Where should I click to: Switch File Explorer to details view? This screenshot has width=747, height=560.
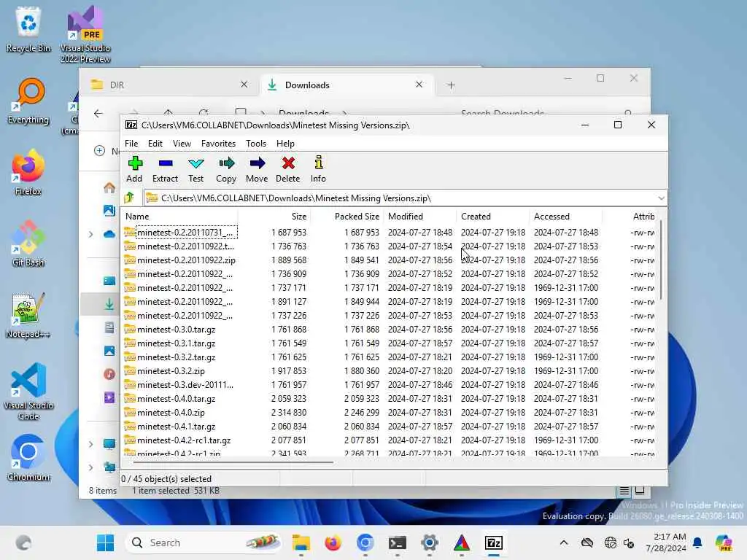[624, 491]
